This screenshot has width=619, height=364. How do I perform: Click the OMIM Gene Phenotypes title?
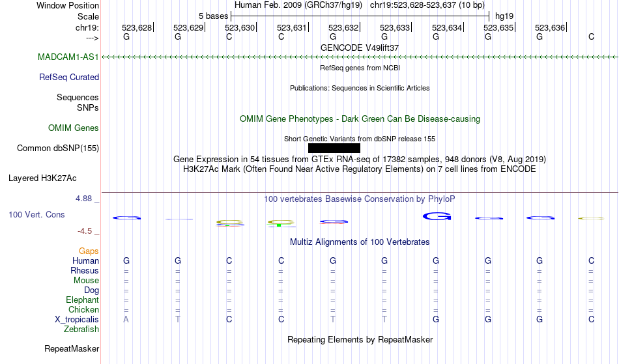click(360, 119)
